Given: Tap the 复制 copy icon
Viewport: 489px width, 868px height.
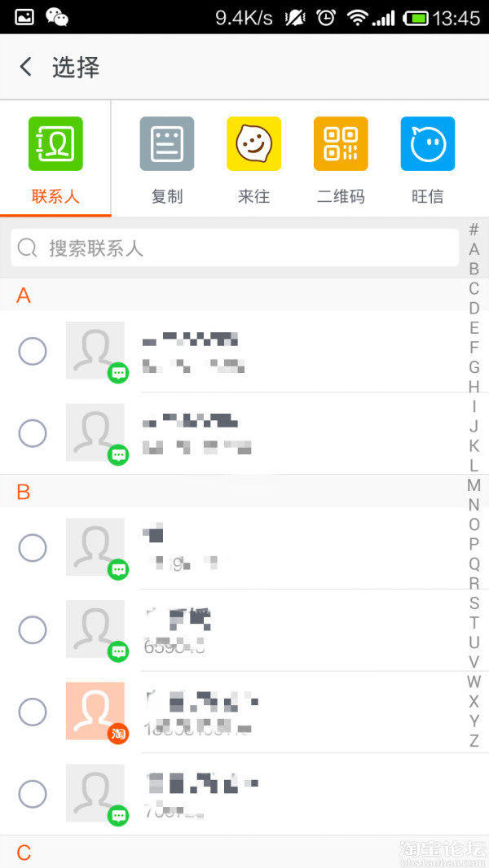Looking at the screenshot, I should [167, 144].
